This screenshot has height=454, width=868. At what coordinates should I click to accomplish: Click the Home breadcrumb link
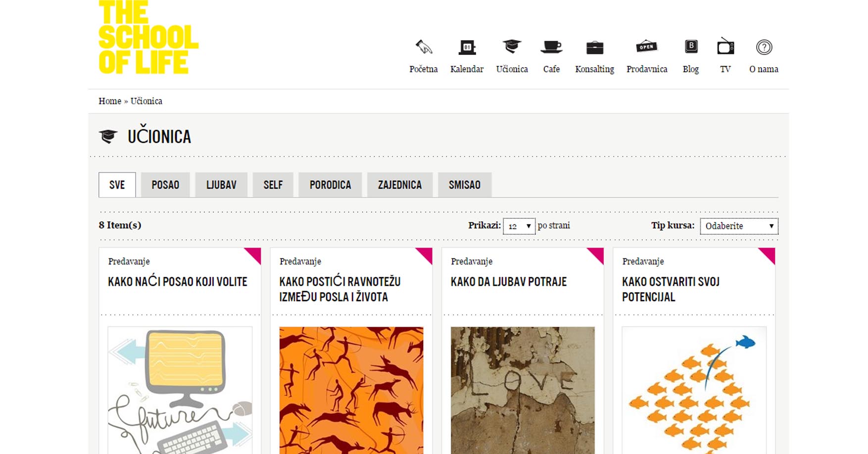pyautogui.click(x=109, y=101)
